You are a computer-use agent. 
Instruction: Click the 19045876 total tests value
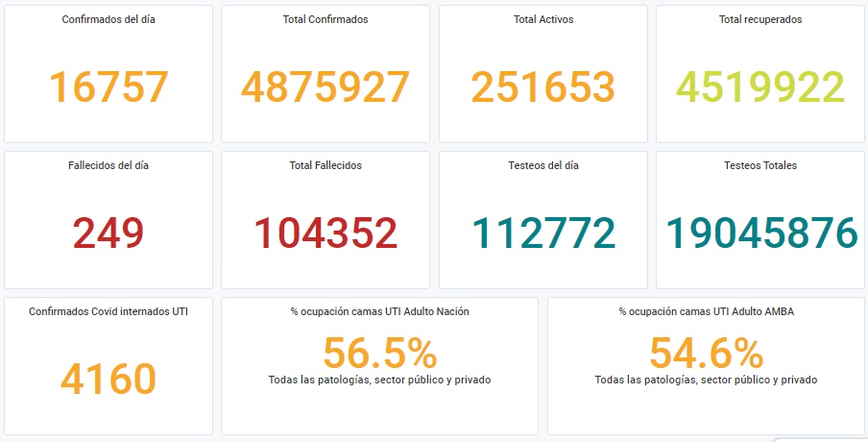point(760,233)
